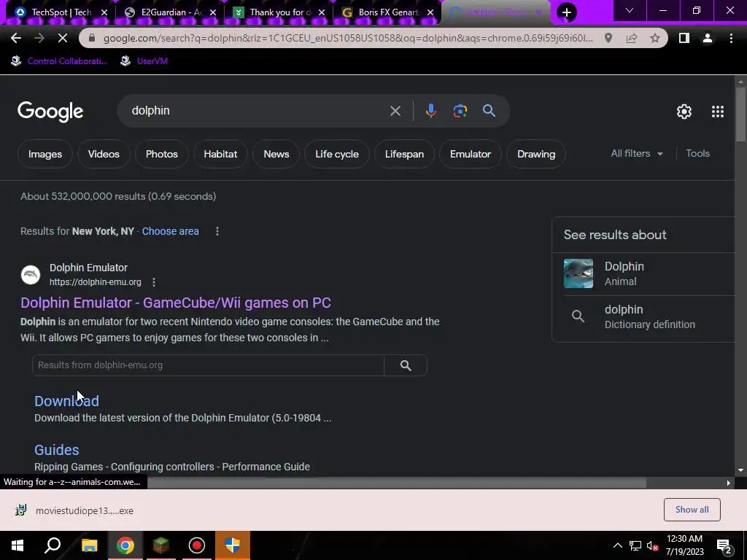Click the horizontal scrollbar right arrow
Screen dimensions: 747x560
(728, 483)
